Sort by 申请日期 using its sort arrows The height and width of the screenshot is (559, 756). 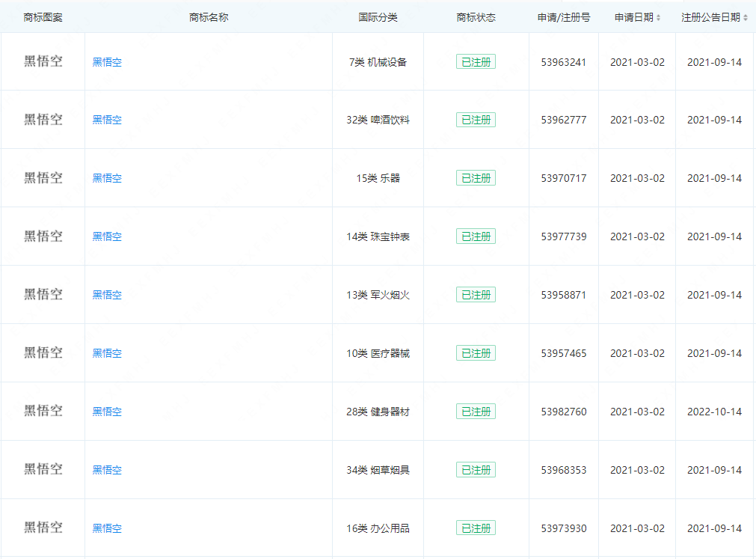click(658, 18)
